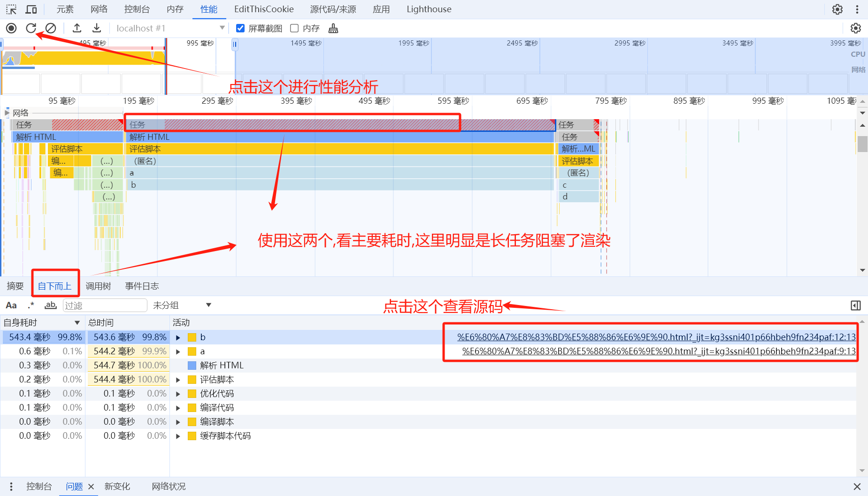Click the 过滤 filter input field

coord(105,305)
